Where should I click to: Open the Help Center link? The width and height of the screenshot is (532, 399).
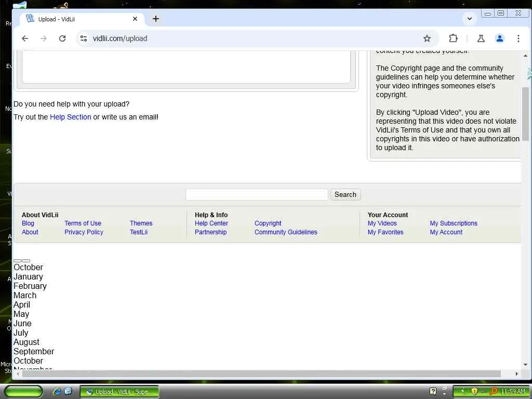pos(211,223)
